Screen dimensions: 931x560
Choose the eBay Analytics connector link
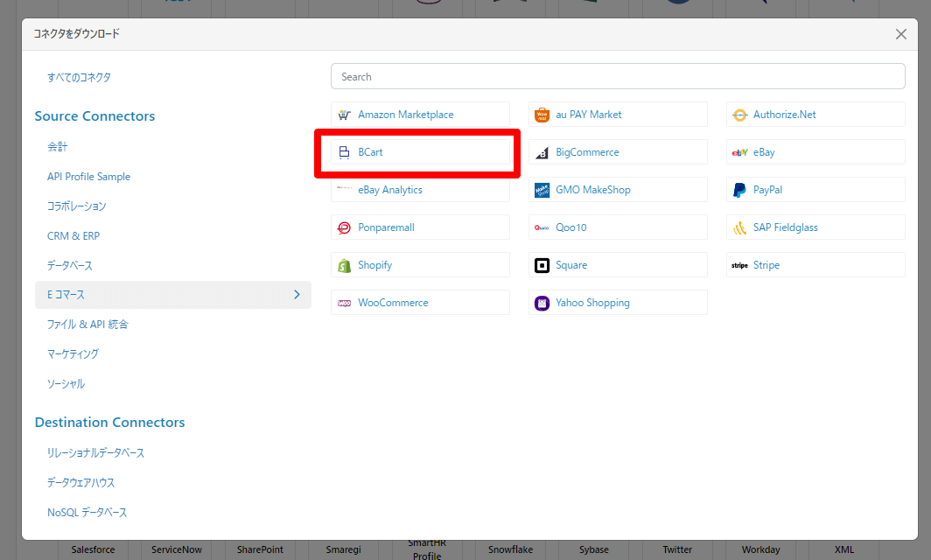click(420, 190)
